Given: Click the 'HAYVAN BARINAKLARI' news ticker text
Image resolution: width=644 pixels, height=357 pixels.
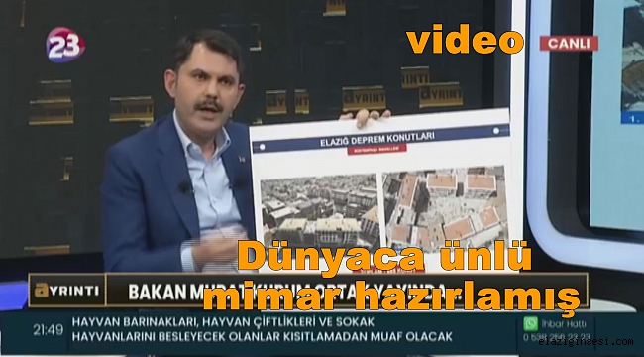Looking at the screenshot, I should 263,329.
